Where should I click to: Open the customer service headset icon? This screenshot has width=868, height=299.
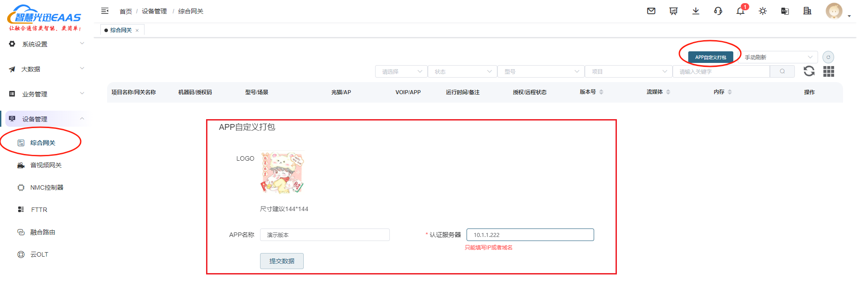(718, 11)
